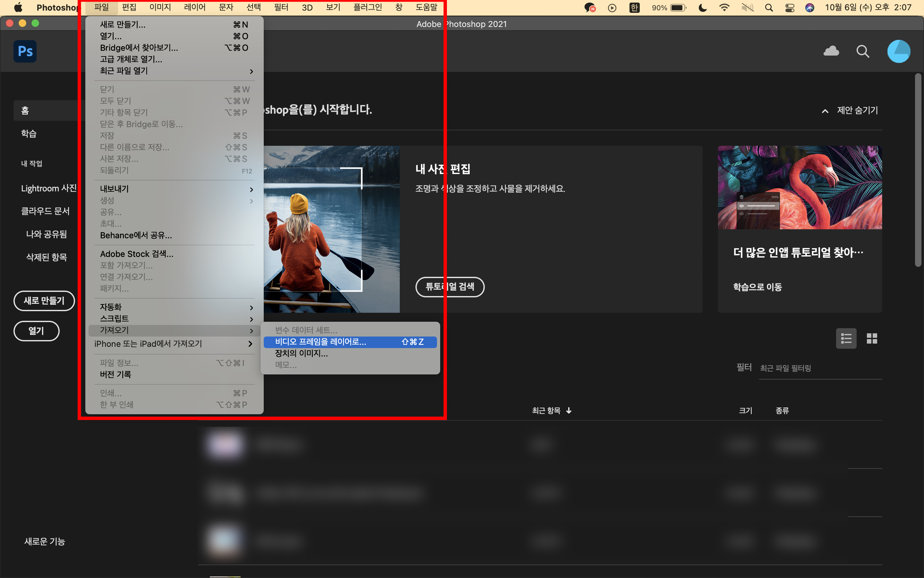The width and height of the screenshot is (924, 578).
Task: Choose 새로 만들기... from the file menu
Action: pyautogui.click(x=175, y=25)
